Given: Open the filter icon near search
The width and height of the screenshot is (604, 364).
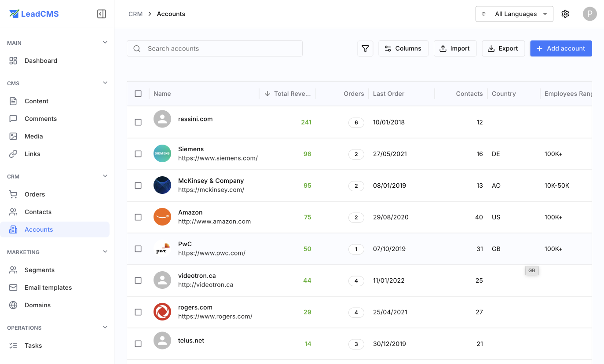Looking at the screenshot, I should pos(365,48).
